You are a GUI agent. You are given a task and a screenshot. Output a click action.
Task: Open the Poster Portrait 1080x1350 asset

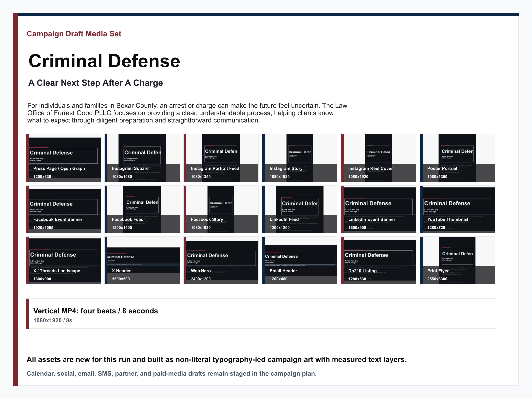458,158
